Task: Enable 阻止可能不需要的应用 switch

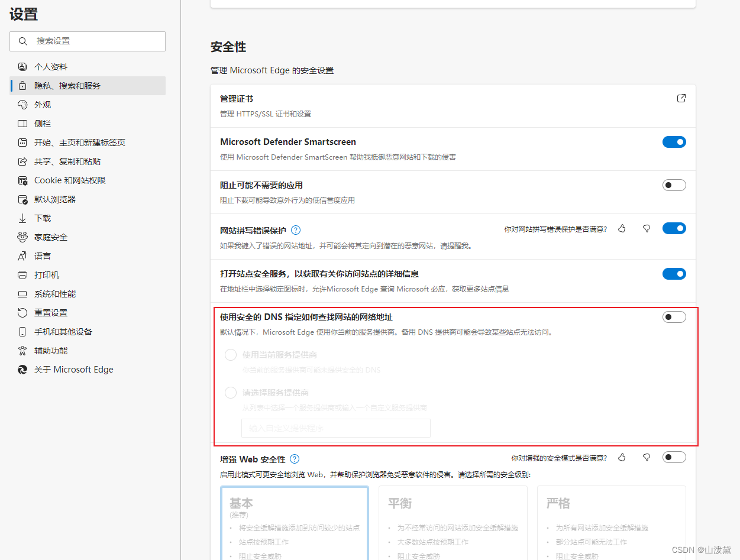Action: click(x=674, y=185)
